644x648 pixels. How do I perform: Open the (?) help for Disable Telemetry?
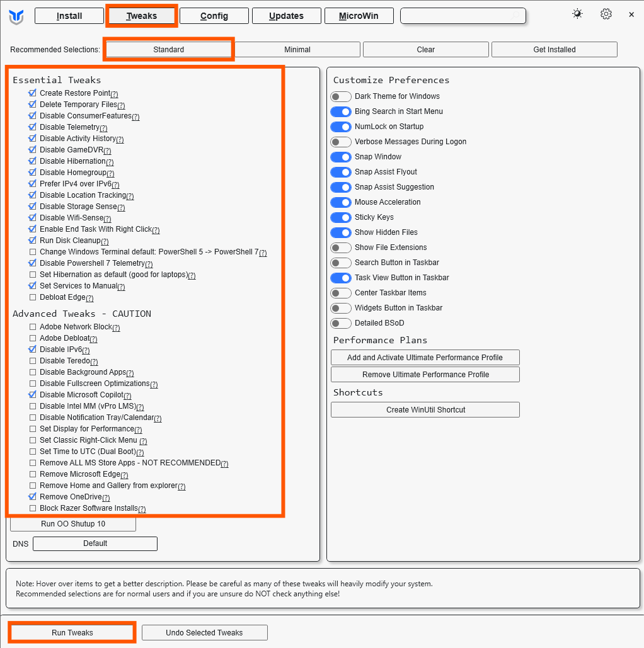[x=103, y=128]
